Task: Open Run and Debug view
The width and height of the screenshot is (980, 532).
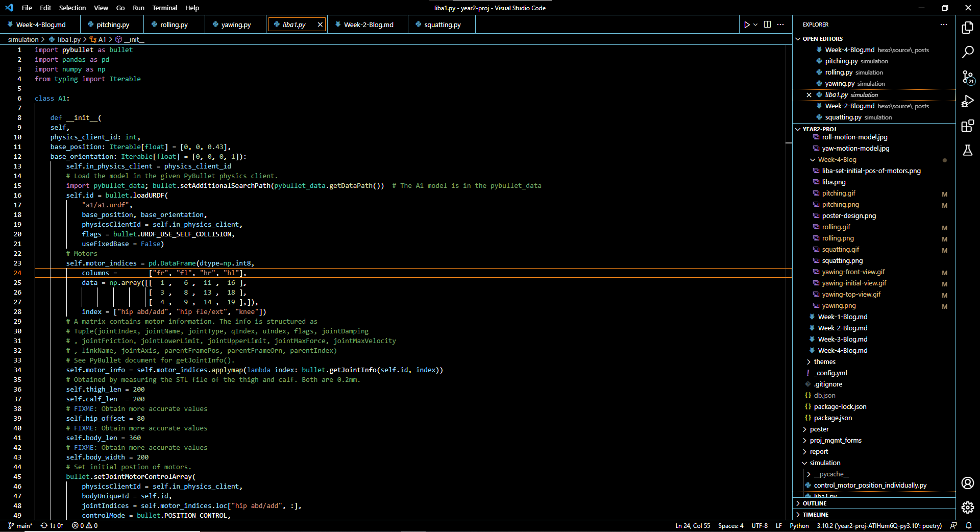Action: pyautogui.click(x=967, y=101)
